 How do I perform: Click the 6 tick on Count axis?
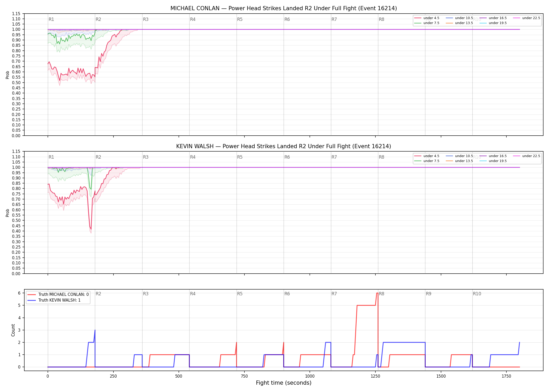pos(19,293)
